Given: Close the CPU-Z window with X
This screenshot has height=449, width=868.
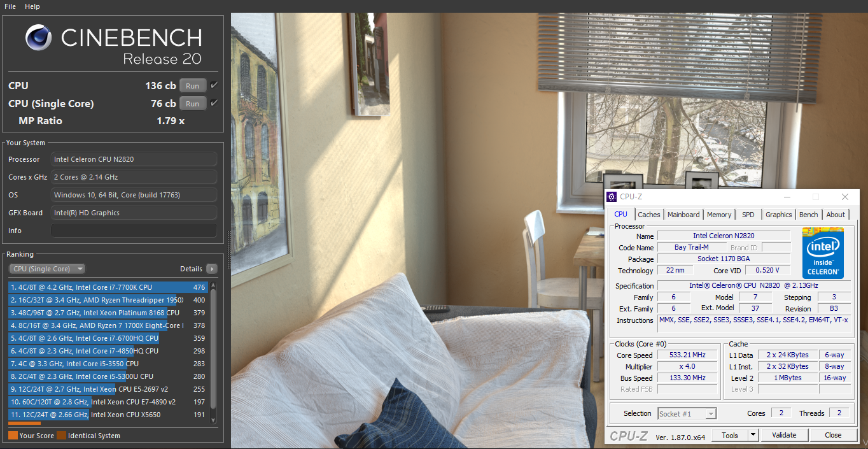Looking at the screenshot, I should pyautogui.click(x=845, y=197).
